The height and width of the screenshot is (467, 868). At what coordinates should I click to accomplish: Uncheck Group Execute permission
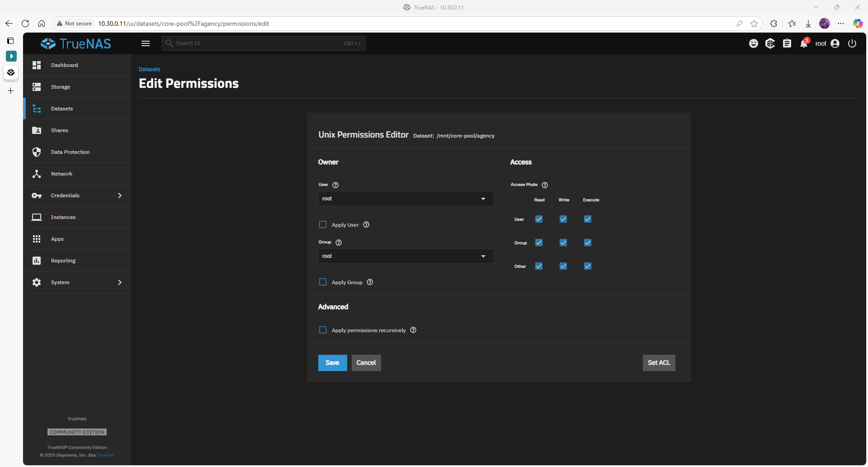tap(588, 243)
